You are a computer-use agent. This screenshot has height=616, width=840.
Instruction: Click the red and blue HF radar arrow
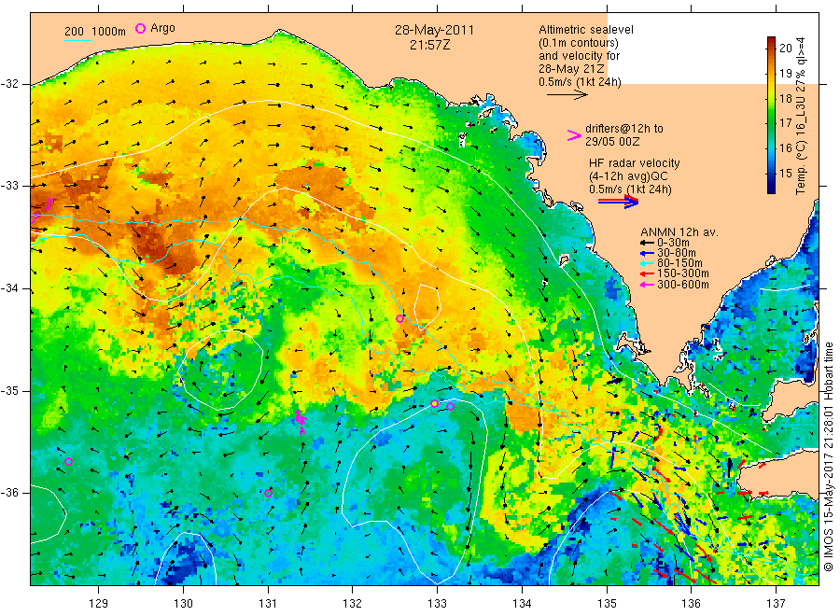coord(618,202)
